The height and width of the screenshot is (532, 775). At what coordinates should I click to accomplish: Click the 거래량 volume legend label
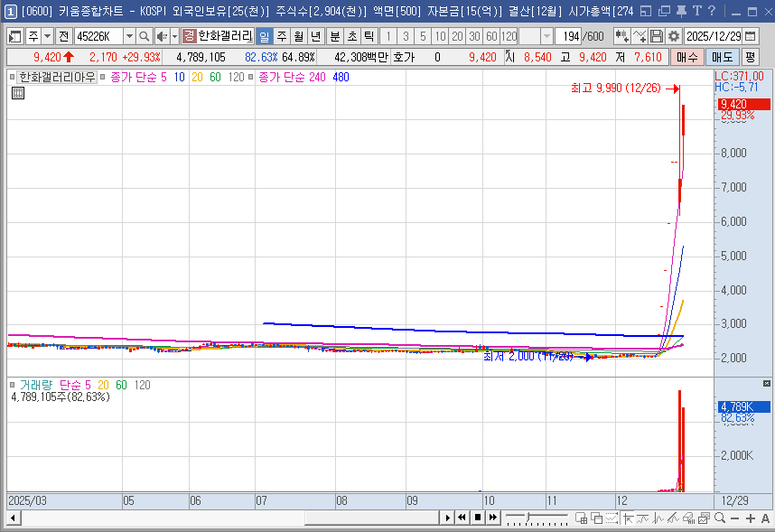[x=35, y=385]
